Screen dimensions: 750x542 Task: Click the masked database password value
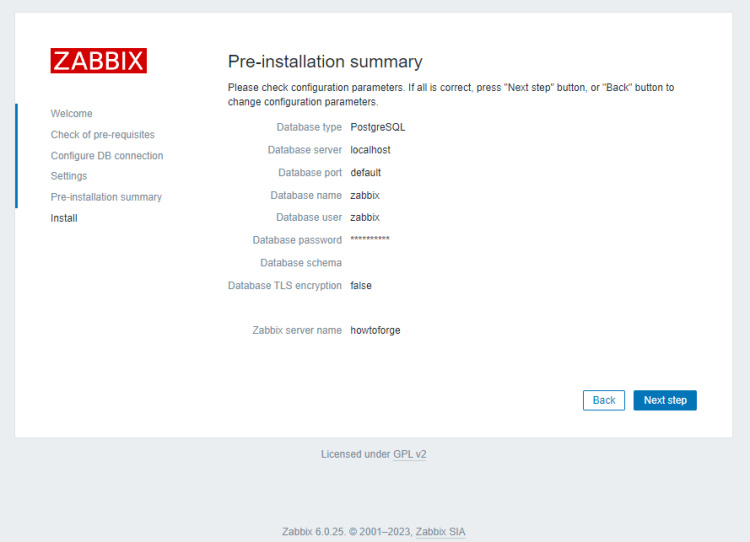tap(369, 240)
